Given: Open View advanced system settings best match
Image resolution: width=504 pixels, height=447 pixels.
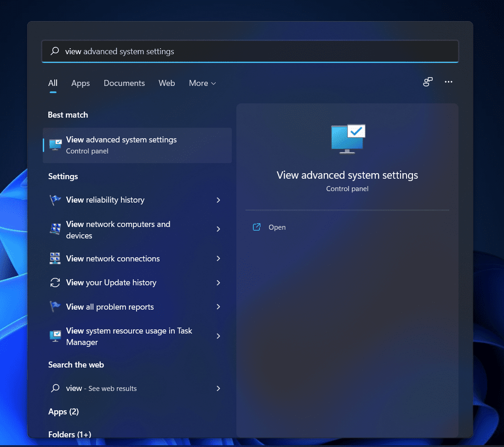Looking at the screenshot, I should (121, 139).
